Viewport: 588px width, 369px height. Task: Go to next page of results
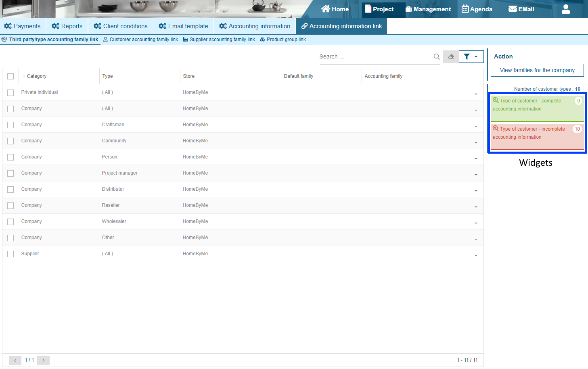click(43, 360)
